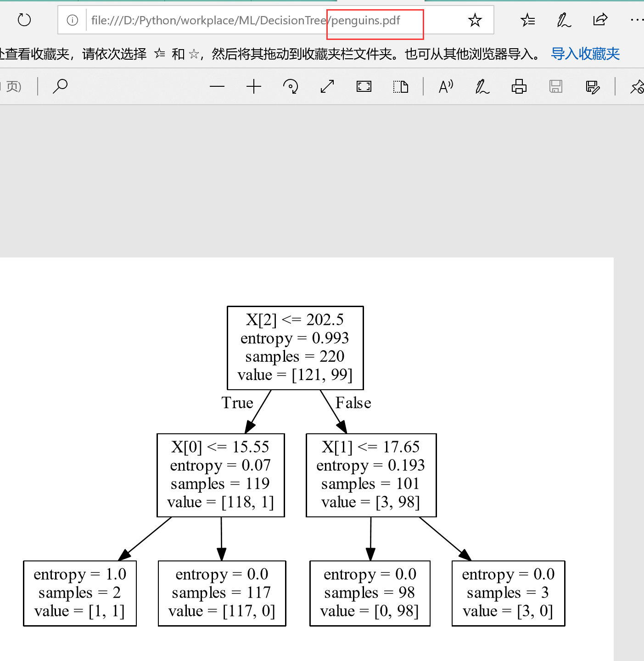The width and height of the screenshot is (644, 661).
Task: Share the penguins.pdf file
Action: click(600, 20)
